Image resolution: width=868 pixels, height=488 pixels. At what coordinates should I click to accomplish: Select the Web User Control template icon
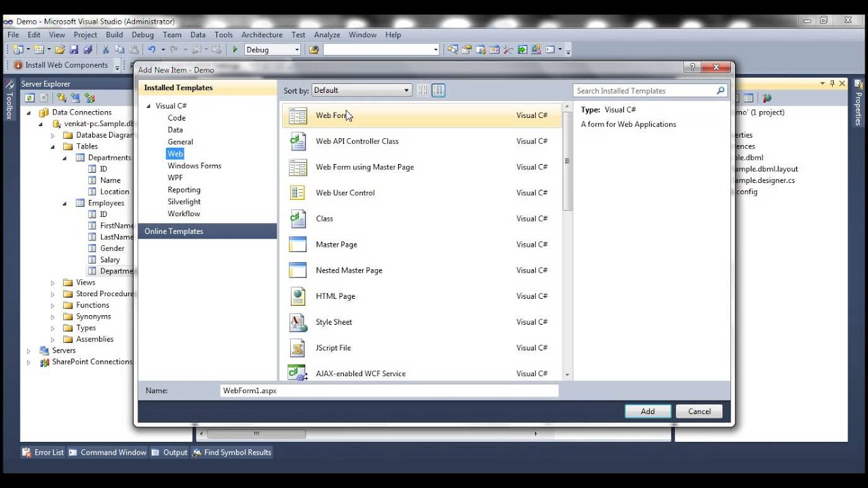click(298, 193)
